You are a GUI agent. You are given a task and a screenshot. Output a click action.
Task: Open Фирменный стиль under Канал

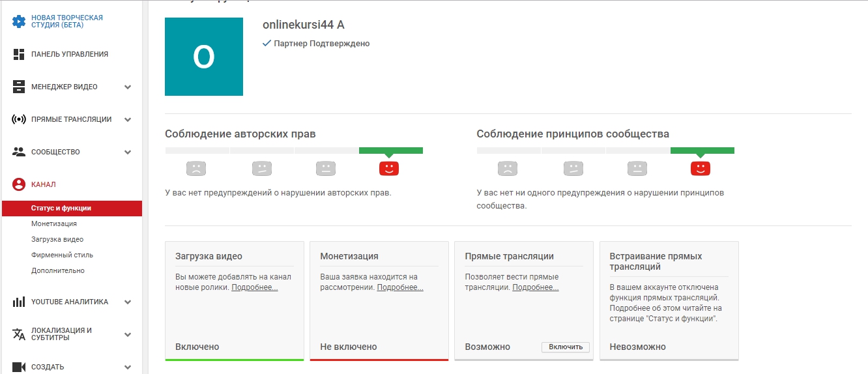point(62,255)
